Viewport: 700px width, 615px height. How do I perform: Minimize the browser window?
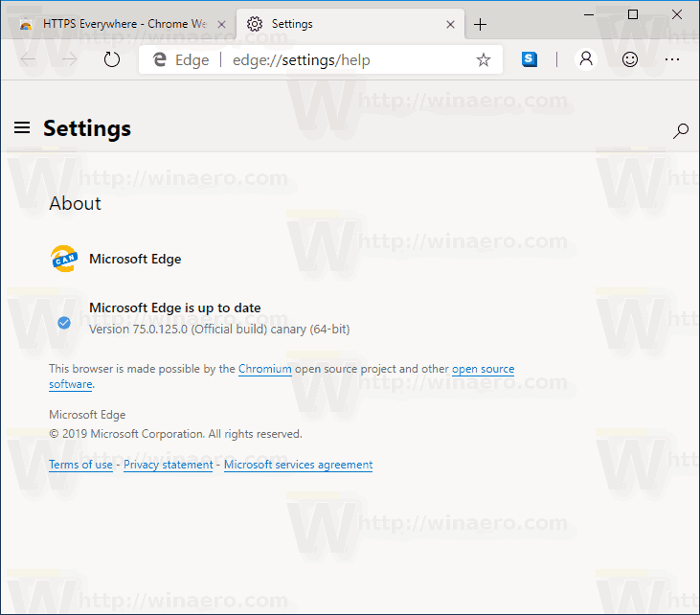pos(589,14)
